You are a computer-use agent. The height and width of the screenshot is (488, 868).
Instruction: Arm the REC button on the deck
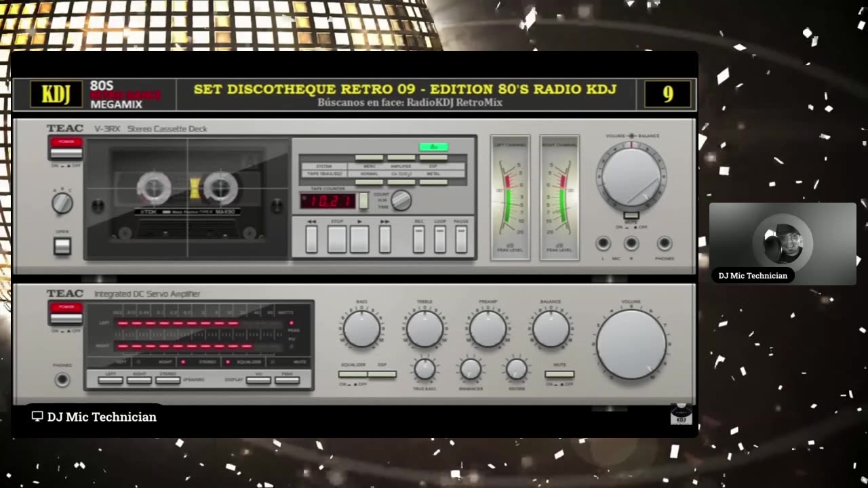pyautogui.click(x=419, y=239)
